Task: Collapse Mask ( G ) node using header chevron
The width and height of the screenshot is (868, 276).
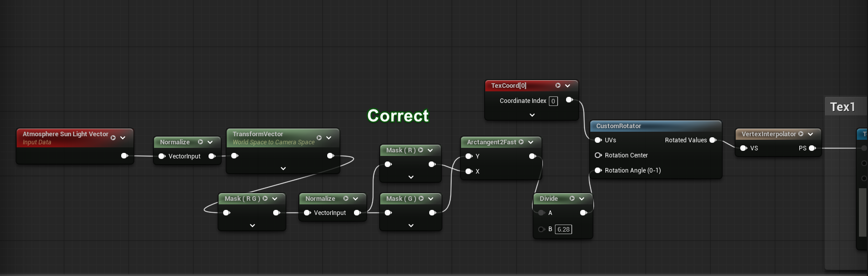Action: pos(431,199)
